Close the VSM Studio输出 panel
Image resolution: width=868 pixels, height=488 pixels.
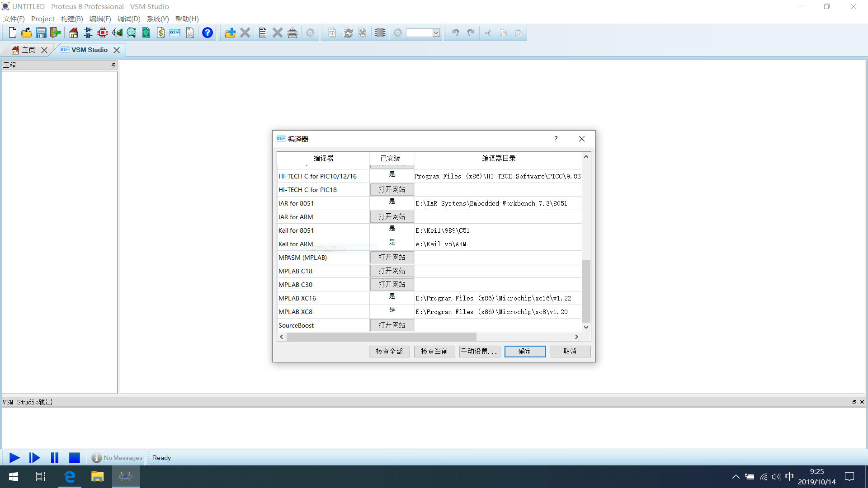coord(862,402)
